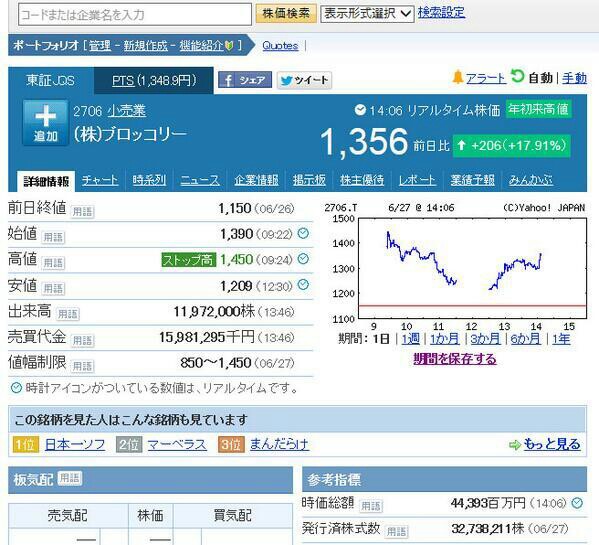Set chart period to 1週

point(411,339)
